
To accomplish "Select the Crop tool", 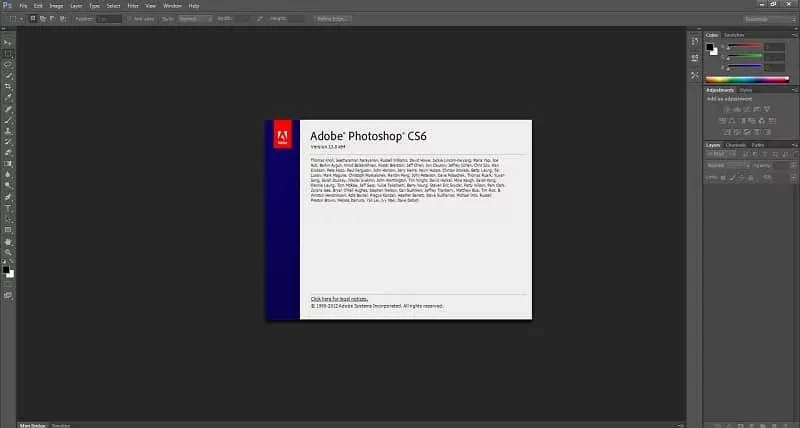I will tap(8, 87).
